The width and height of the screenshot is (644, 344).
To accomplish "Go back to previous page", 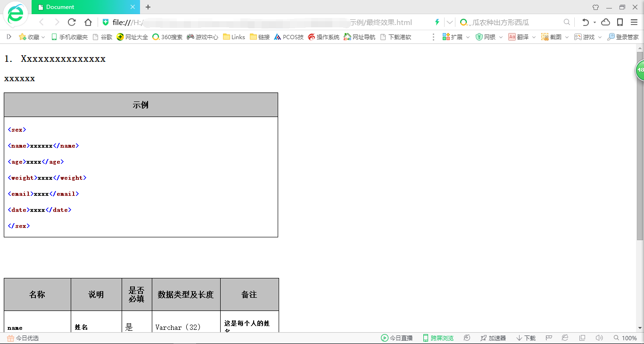I will (x=41, y=22).
